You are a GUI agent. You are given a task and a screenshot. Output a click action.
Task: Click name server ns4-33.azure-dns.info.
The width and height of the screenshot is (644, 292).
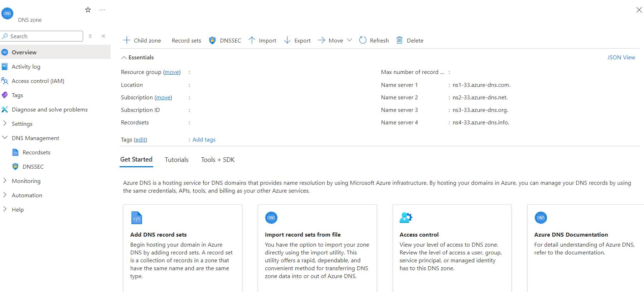click(x=481, y=122)
